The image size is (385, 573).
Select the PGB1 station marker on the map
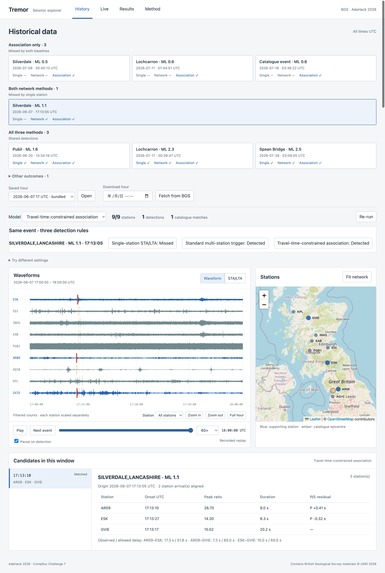[x=310, y=350]
